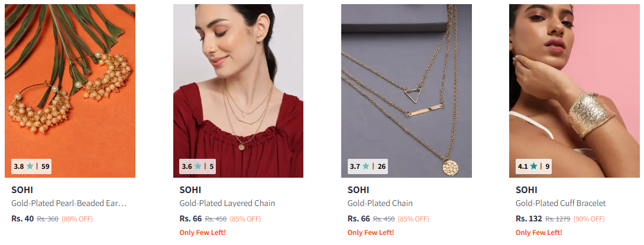Click the star icon beside the 3.7 rating
The image size is (644, 245).
pyautogui.click(x=365, y=166)
